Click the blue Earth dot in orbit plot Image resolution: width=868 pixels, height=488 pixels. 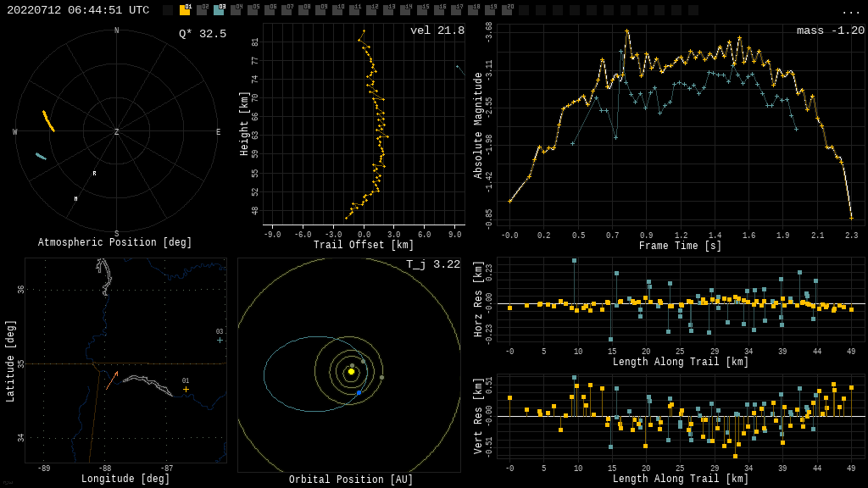tap(359, 392)
